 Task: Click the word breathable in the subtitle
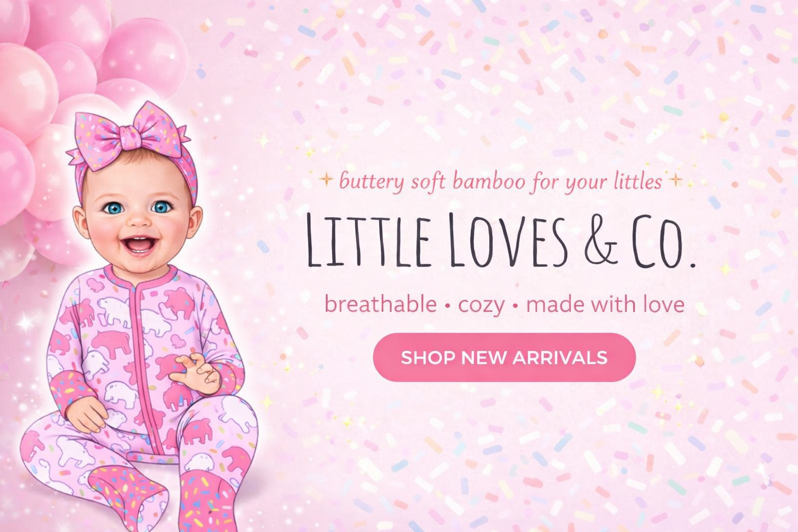tap(380, 304)
